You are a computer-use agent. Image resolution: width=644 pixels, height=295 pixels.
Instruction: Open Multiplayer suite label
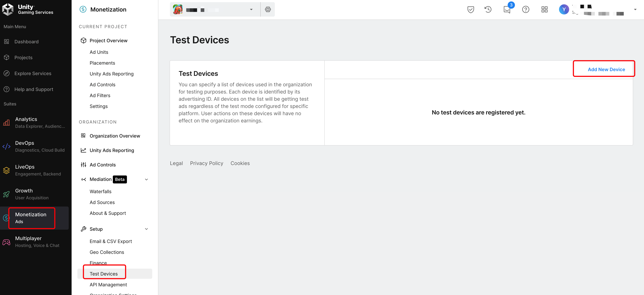28,238
